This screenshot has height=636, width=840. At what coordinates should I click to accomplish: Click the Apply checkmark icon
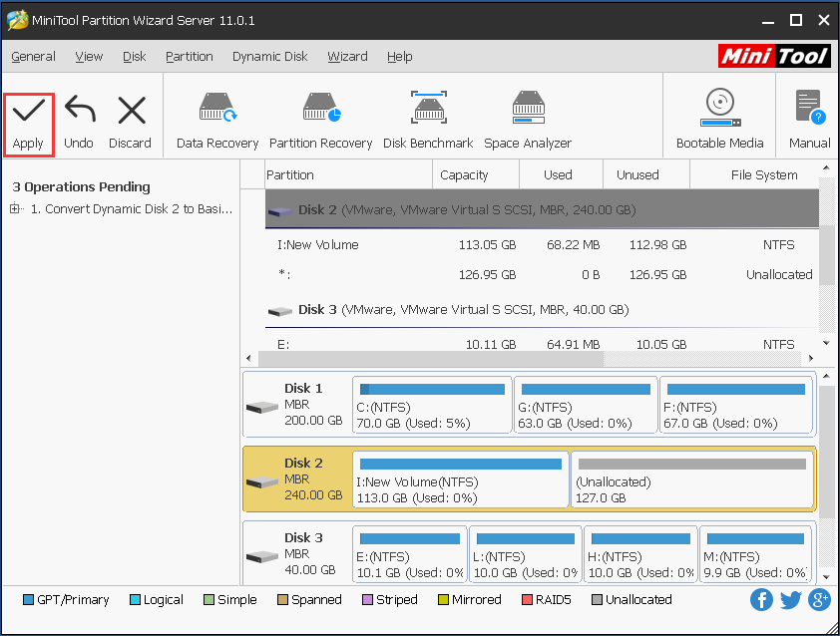tap(28, 111)
